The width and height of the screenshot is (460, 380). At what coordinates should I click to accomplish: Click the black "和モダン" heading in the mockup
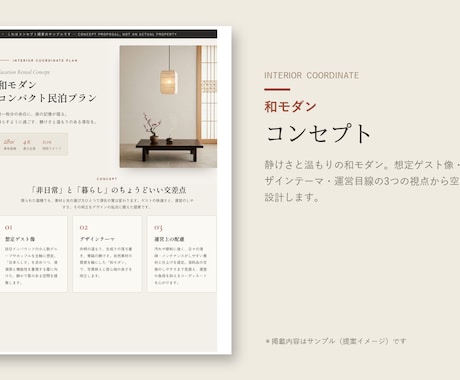pos(18,85)
